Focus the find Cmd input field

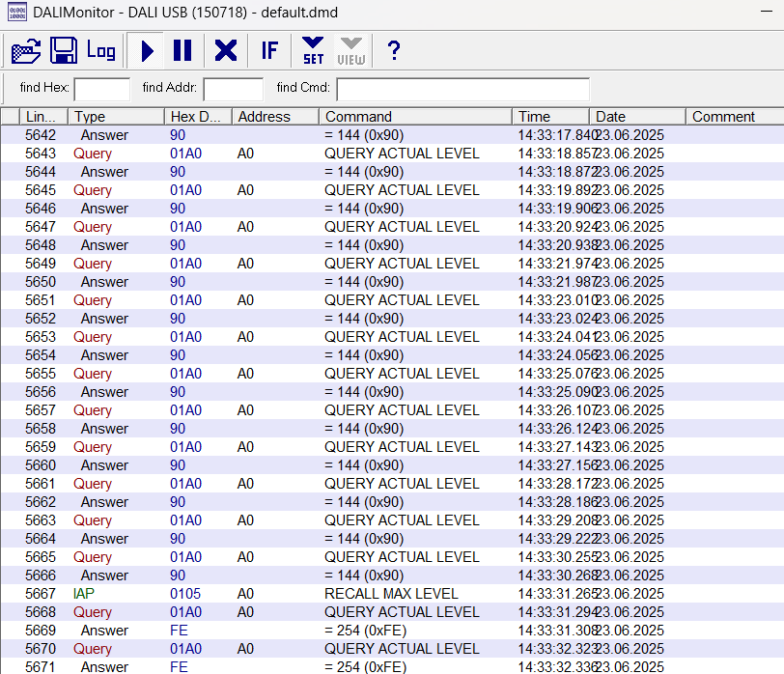point(463,89)
